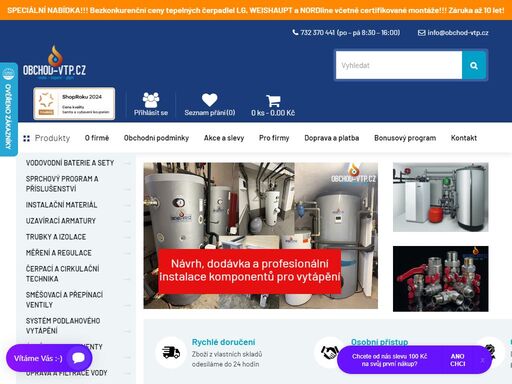This screenshot has height=384, width=512.
Task: Expand Sprchový program a příslušenství category
Action: tap(127, 189)
